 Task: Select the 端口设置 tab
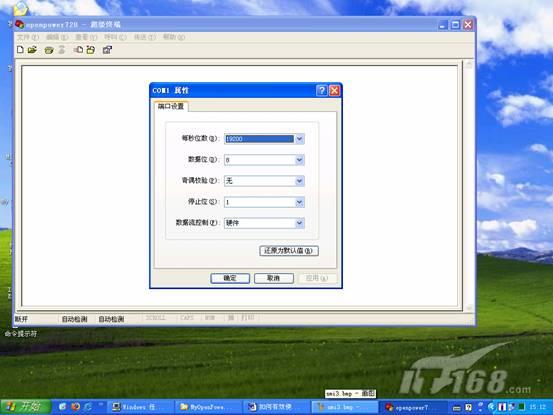pos(171,106)
